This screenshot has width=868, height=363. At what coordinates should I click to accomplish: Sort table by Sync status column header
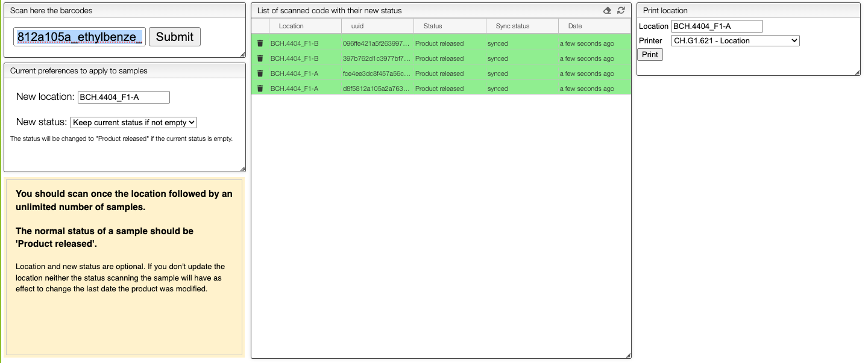coord(522,26)
